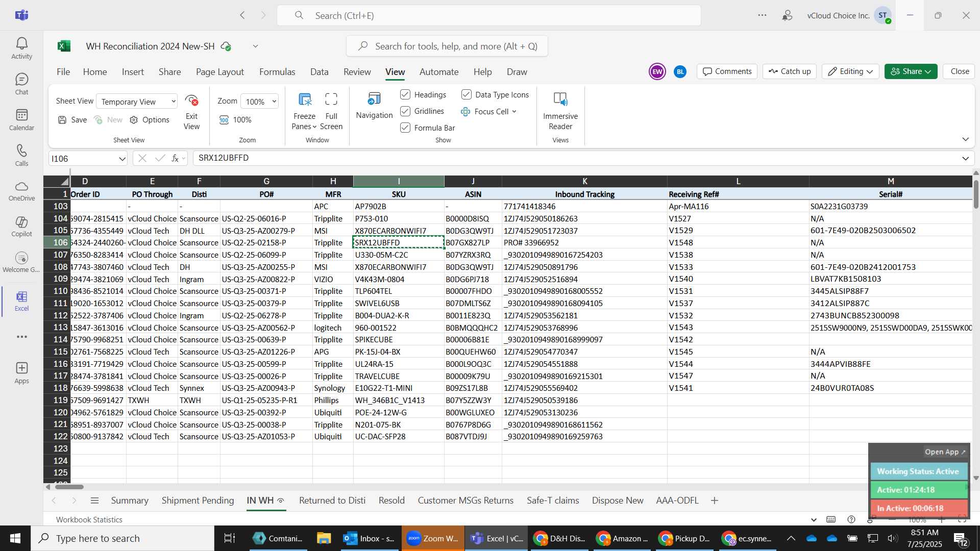Viewport: 980px width, 551px height.
Task: Click the Windows Start button
Action: point(15,538)
